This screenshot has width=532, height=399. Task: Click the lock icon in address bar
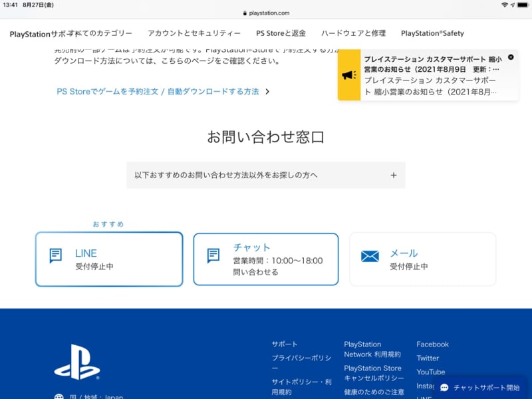pos(245,13)
